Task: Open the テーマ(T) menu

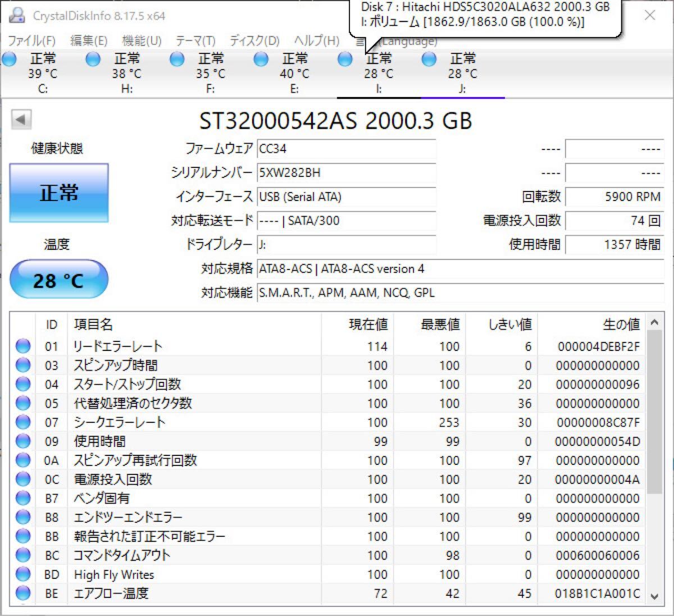Action: pyautogui.click(x=195, y=41)
